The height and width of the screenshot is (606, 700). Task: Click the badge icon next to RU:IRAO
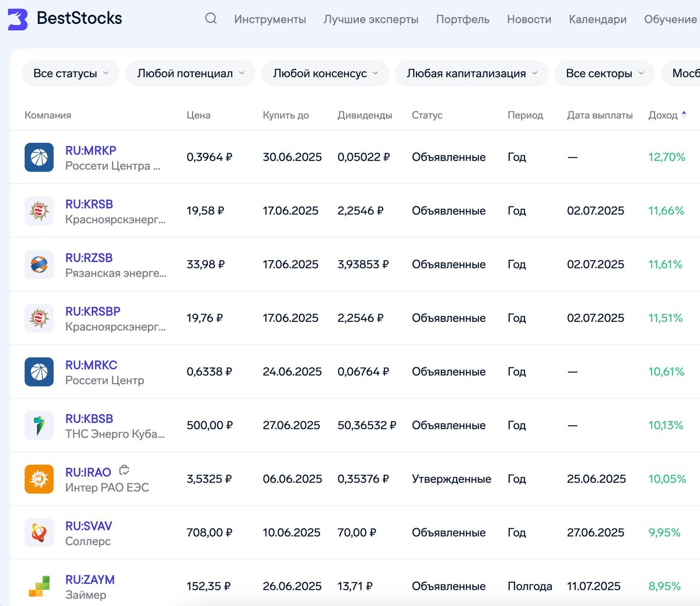124,470
